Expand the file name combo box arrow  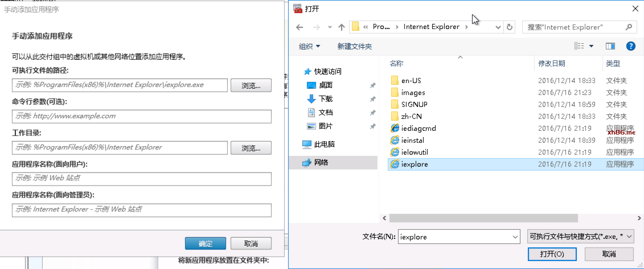[x=515, y=237]
